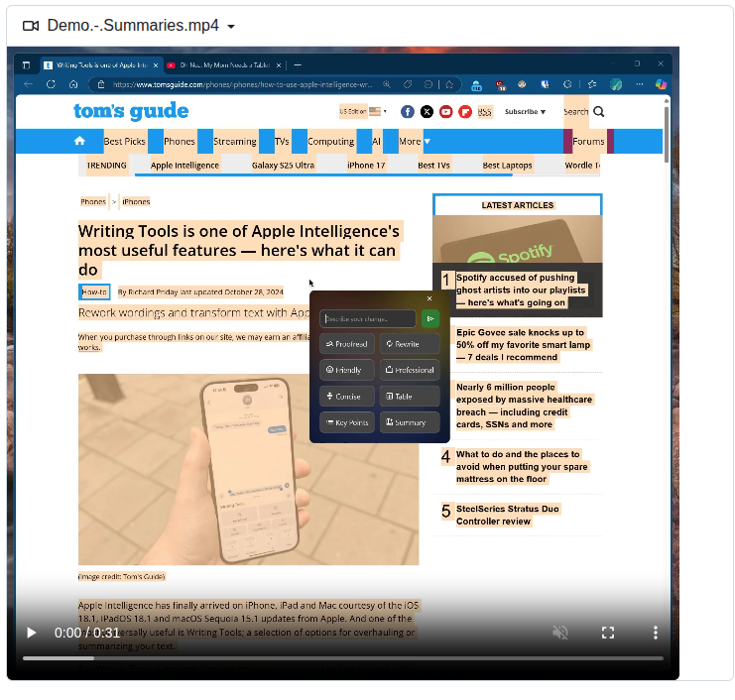Click the Proofread button
This screenshot has width=735, height=700.
click(x=347, y=344)
